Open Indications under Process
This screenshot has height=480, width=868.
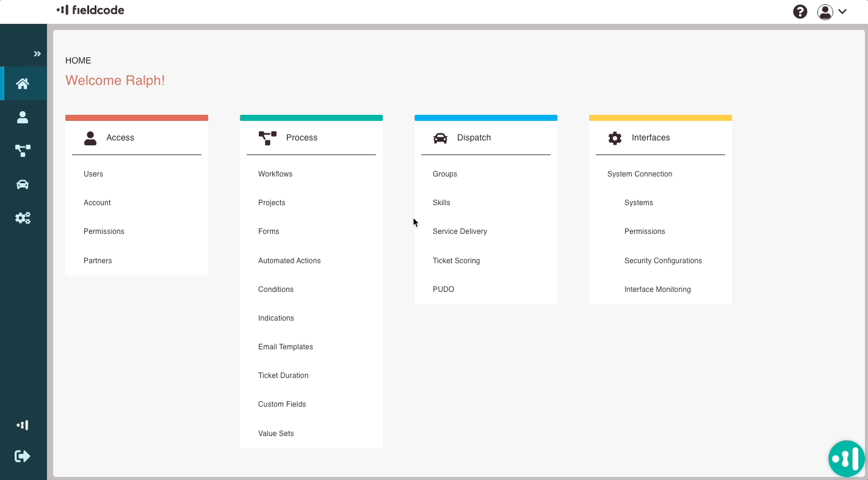coord(276,318)
